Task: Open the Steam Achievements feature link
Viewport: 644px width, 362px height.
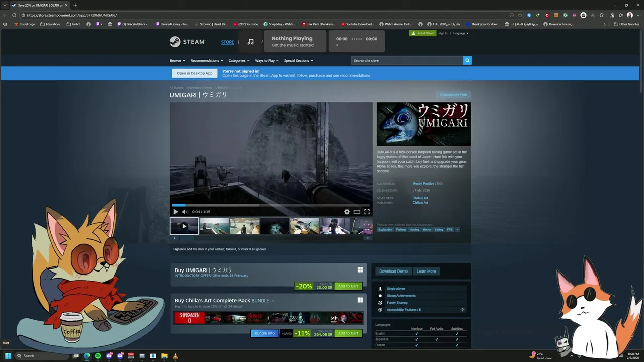Action: 401,296
